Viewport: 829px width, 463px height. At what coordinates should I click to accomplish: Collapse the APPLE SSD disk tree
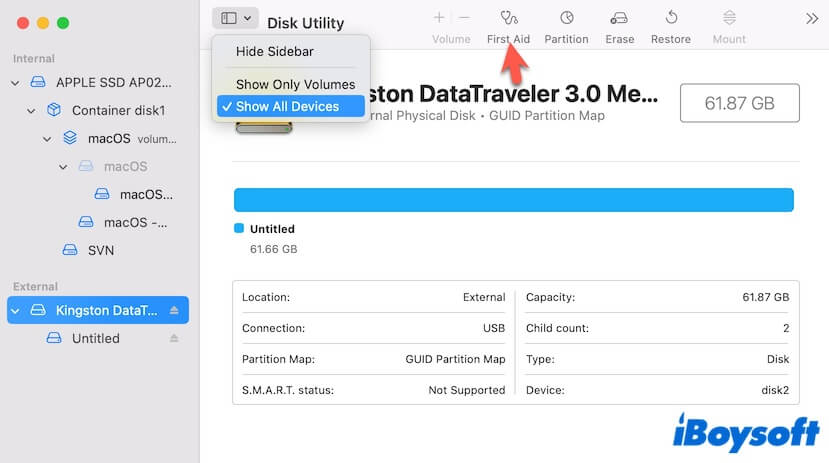click(x=15, y=82)
